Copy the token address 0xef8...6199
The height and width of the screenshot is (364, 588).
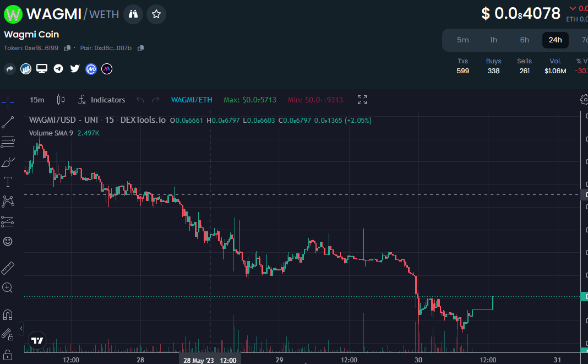[x=68, y=48]
